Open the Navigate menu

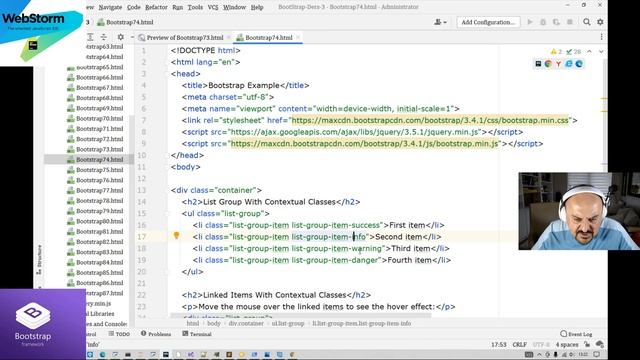(x=110, y=7)
